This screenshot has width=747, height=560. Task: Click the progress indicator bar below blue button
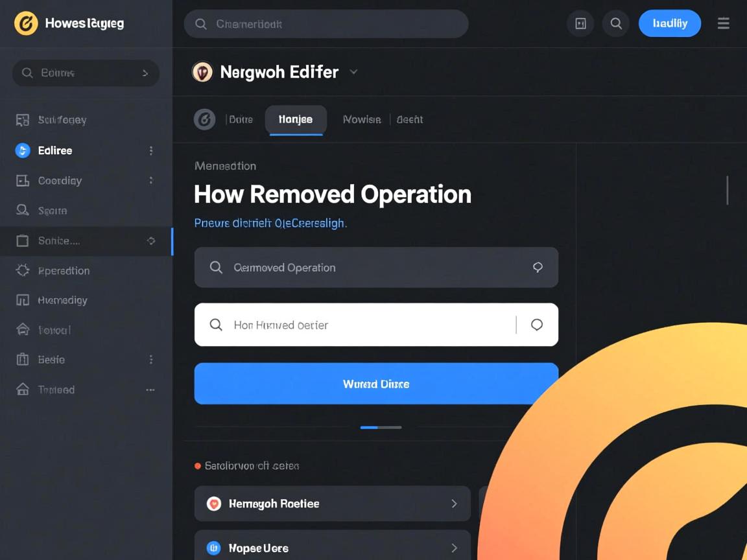pyautogui.click(x=381, y=427)
